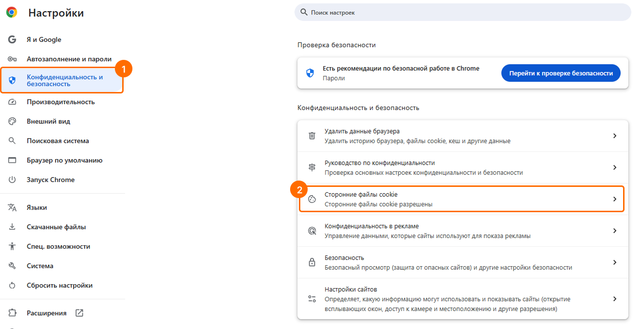Open the Languages settings section

(x=37, y=207)
